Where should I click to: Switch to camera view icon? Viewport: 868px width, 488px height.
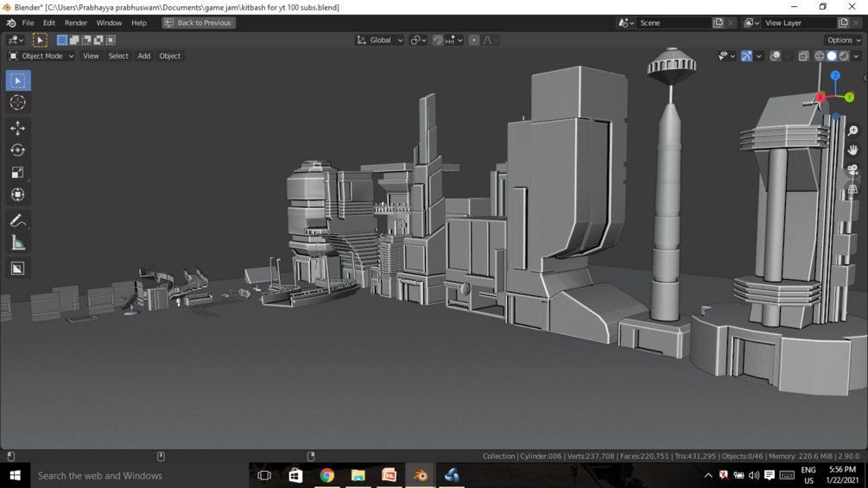[x=852, y=169]
